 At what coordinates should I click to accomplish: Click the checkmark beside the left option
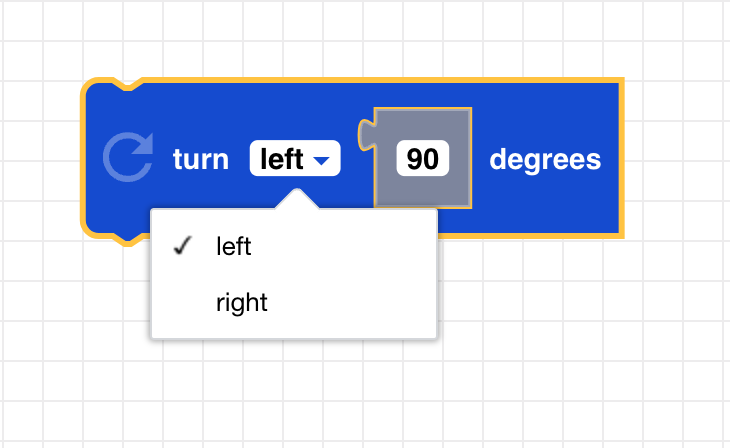click(x=182, y=247)
